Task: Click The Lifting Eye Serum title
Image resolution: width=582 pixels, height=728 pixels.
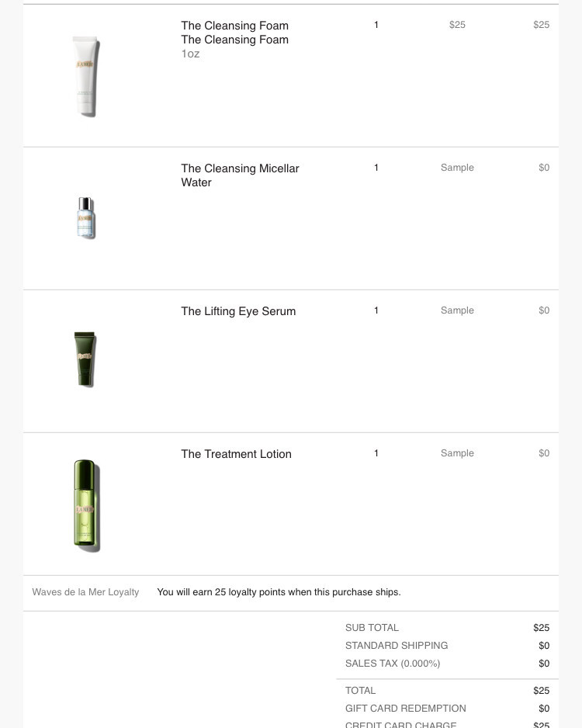Action: click(238, 311)
